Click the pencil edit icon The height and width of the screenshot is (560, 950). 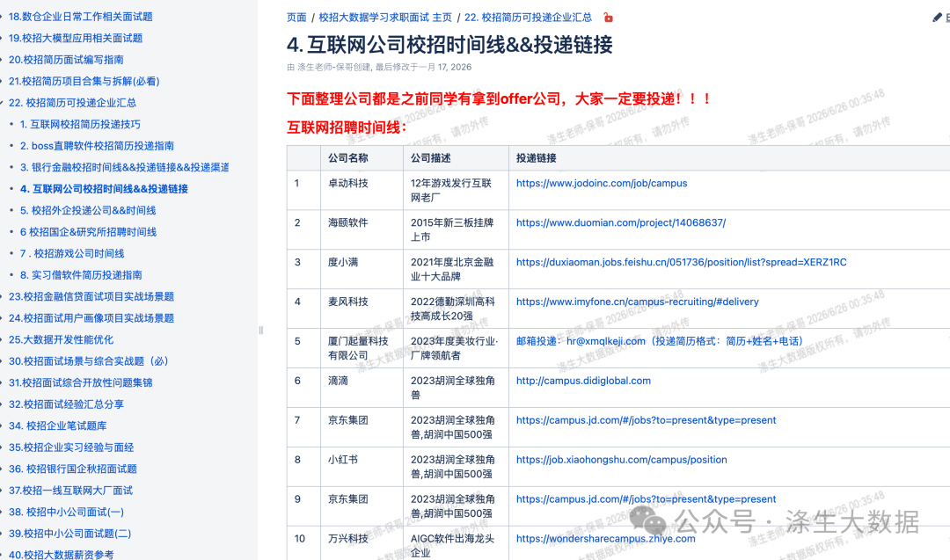pyautogui.click(x=938, y=18)
